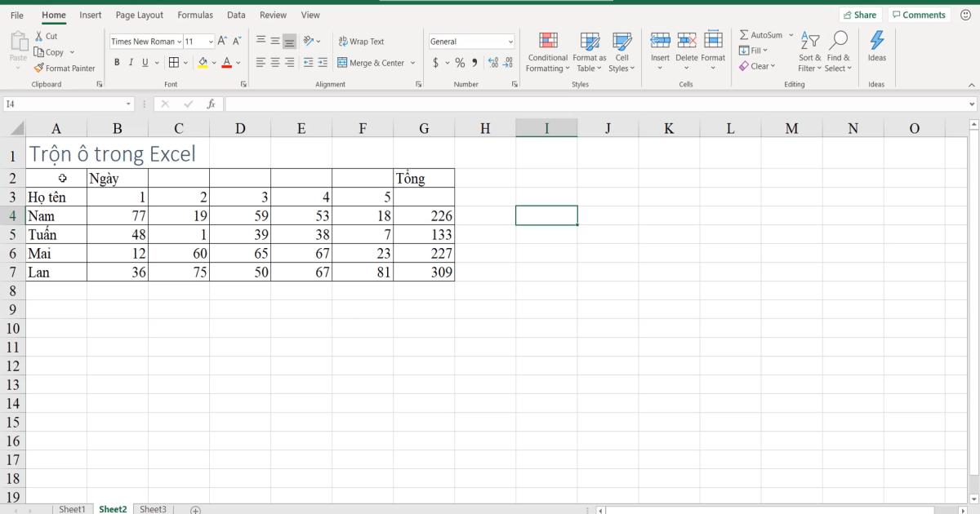
Task: Toggle bold formatting
Action: [x=118, y=61]
